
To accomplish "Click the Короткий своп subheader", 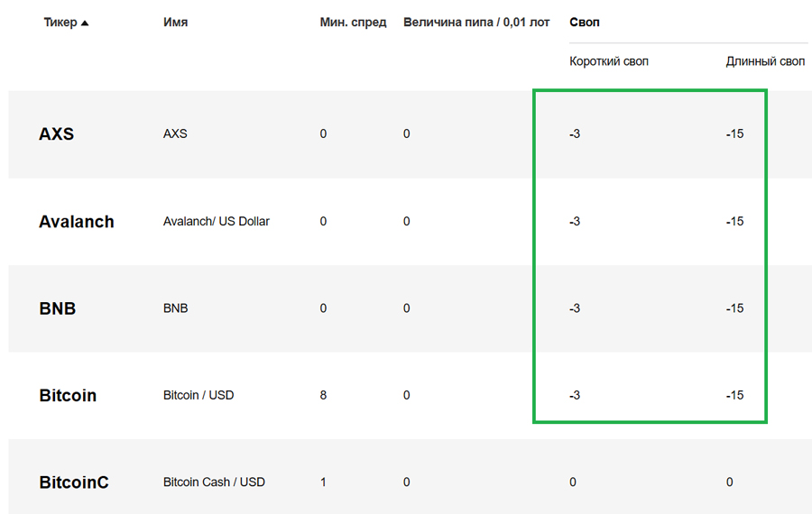I will 609,61.
